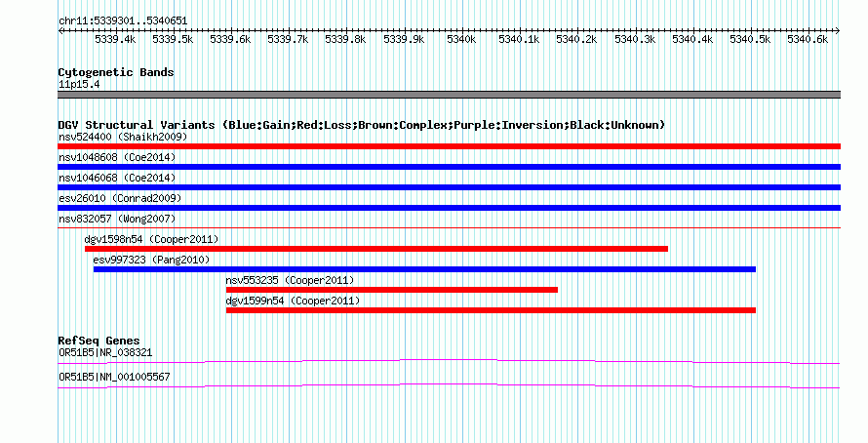
Task: Select the dgv1599n54 (Cooper2011) red bar
Action: (491, 310)
